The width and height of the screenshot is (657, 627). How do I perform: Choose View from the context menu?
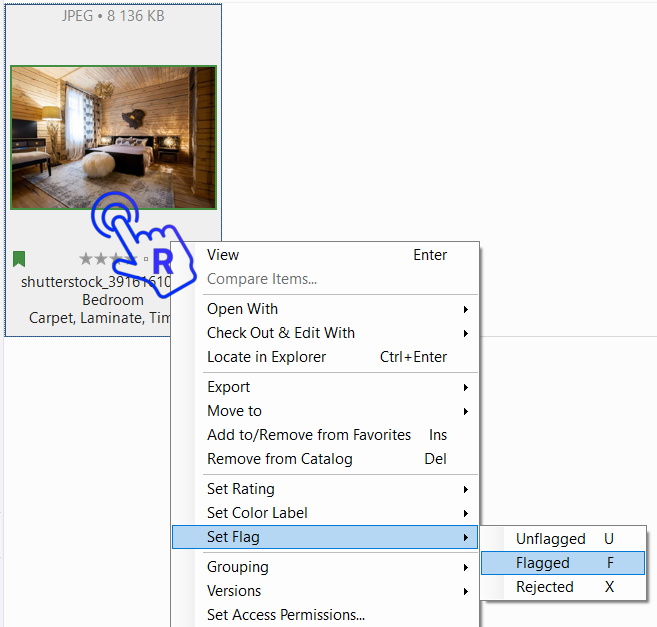(224, 255)
